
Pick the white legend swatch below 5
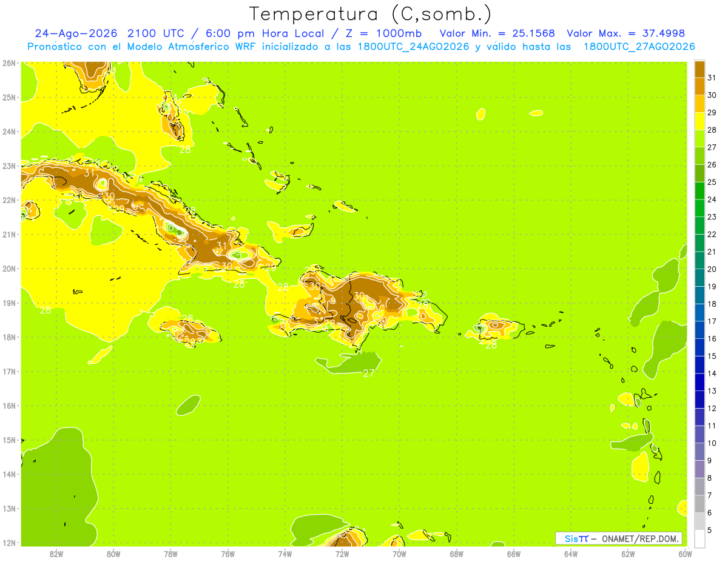[x=699, y=539]
